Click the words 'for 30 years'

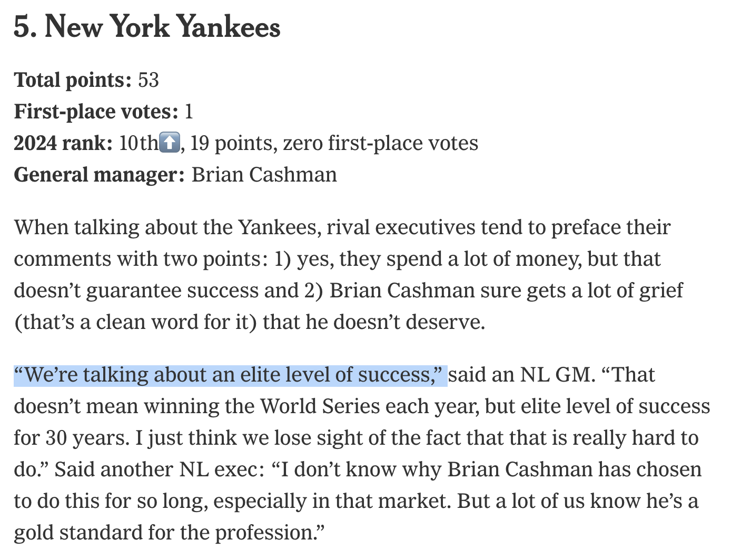coord(71,438)
